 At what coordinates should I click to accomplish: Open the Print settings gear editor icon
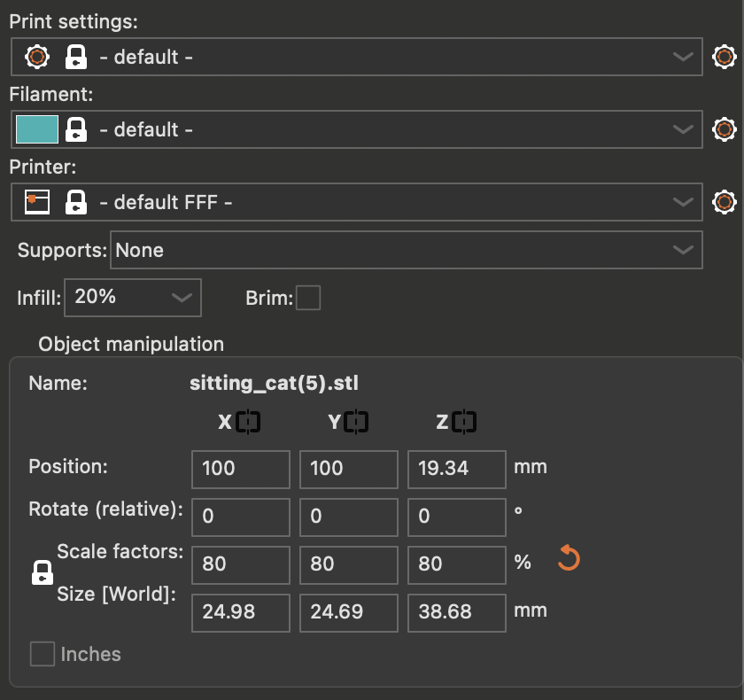point(725,57)
